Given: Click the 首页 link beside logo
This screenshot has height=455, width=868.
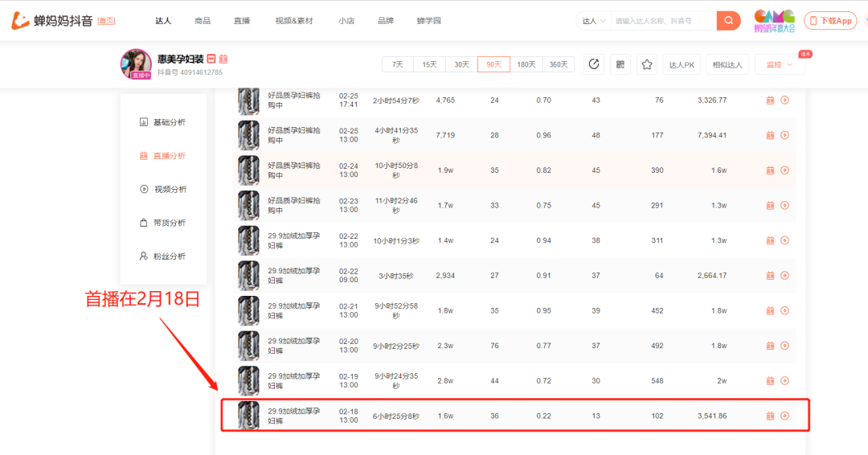Looking at the screenshot, I should 106,20.
